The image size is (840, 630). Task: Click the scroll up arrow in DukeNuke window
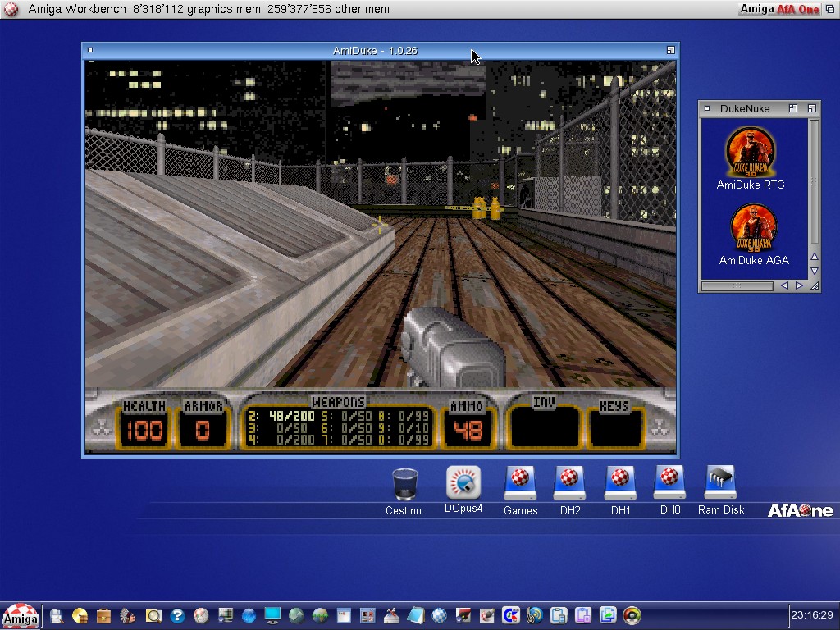click(814, 257)
